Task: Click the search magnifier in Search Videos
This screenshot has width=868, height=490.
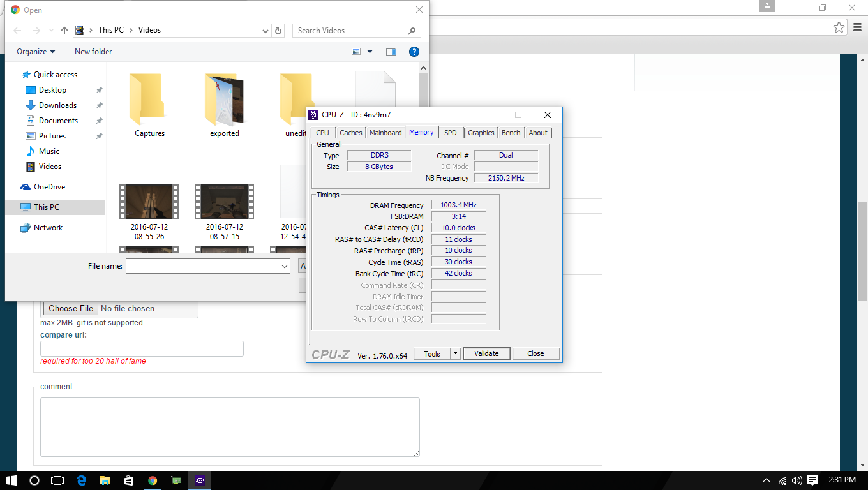Action: coord(412,31)
